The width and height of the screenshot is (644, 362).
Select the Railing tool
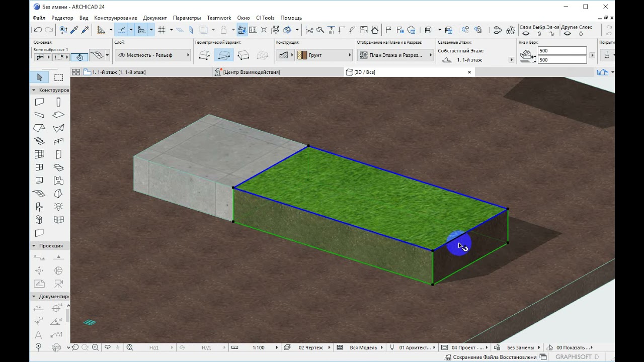59,141
